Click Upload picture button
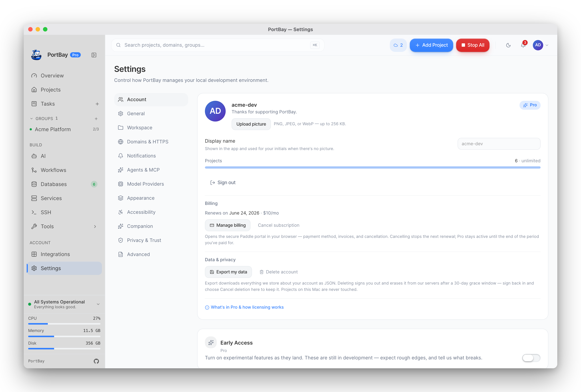 point(251,124)
